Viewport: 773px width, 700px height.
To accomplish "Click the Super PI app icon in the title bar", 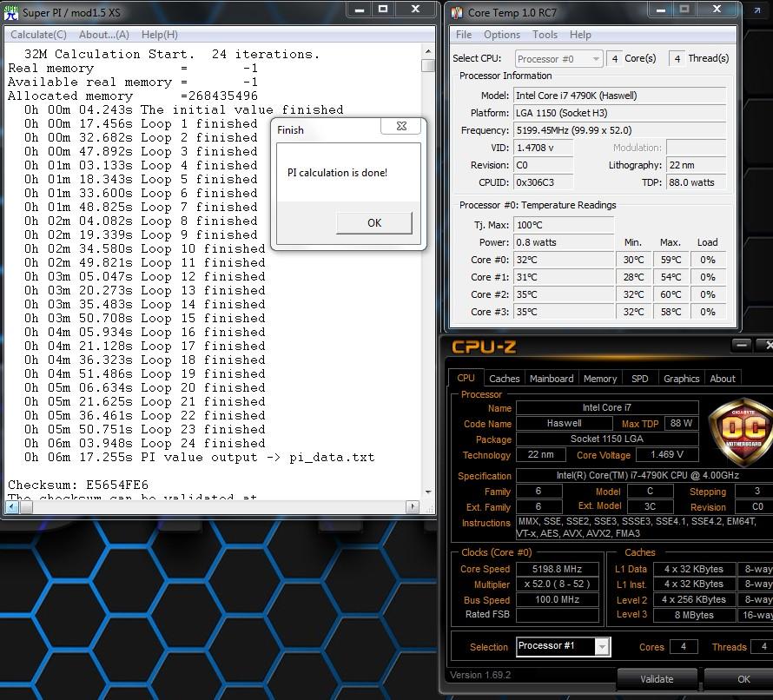I will click(10, 12).
